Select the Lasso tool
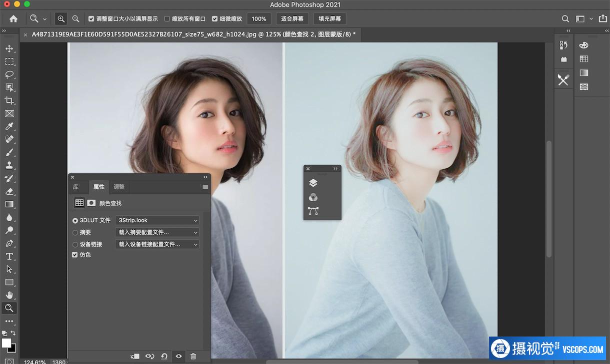Image resolution: width=610 pixels, height=364 pixels. tap(9, 74)
